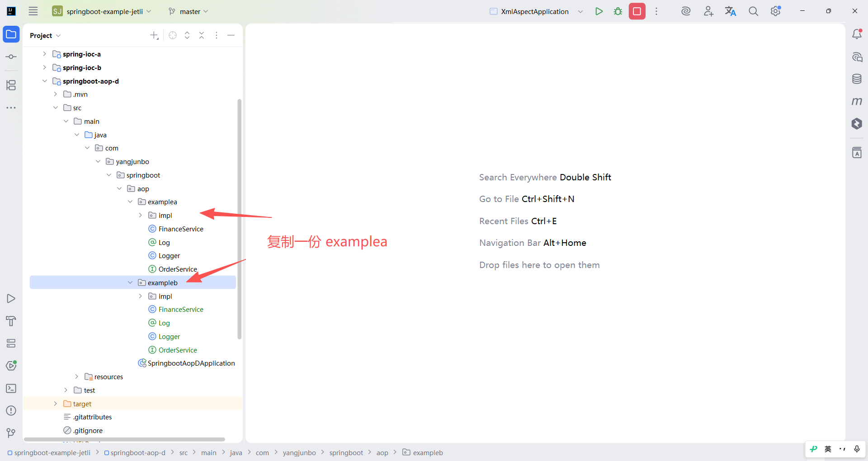This screenshot has width=868, height=461.
Task: Open the Build hammer tool window
Action: [x=11, y=321]
